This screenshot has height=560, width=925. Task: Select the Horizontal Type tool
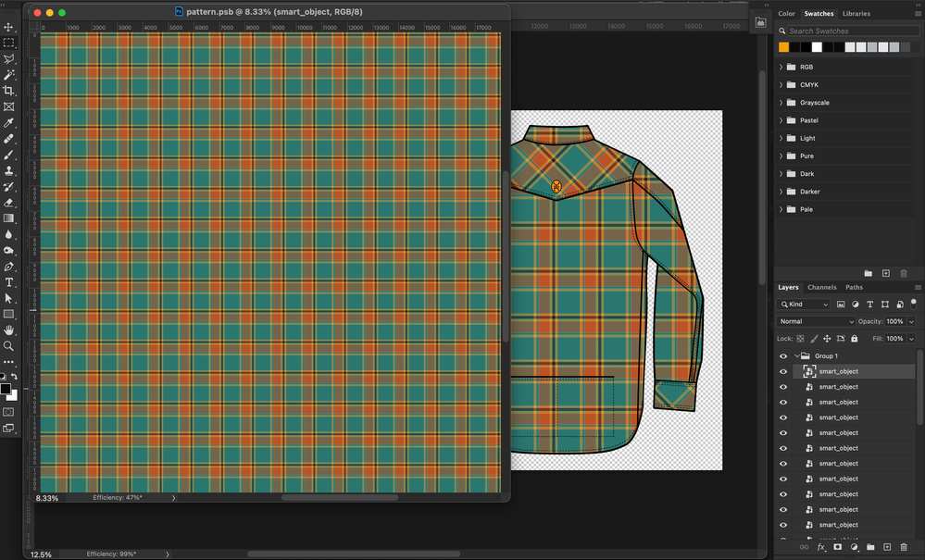pyautogui.click(x=9, y=282)
